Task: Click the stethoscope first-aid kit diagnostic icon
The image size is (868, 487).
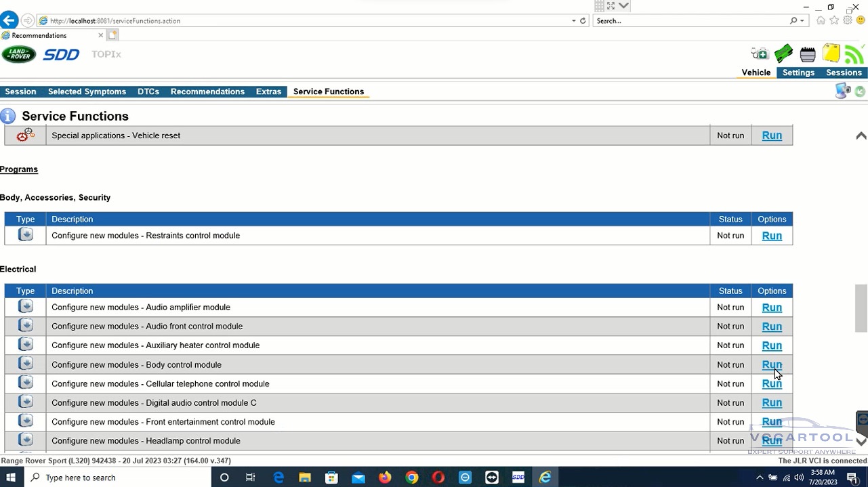Action: (760, 54)
